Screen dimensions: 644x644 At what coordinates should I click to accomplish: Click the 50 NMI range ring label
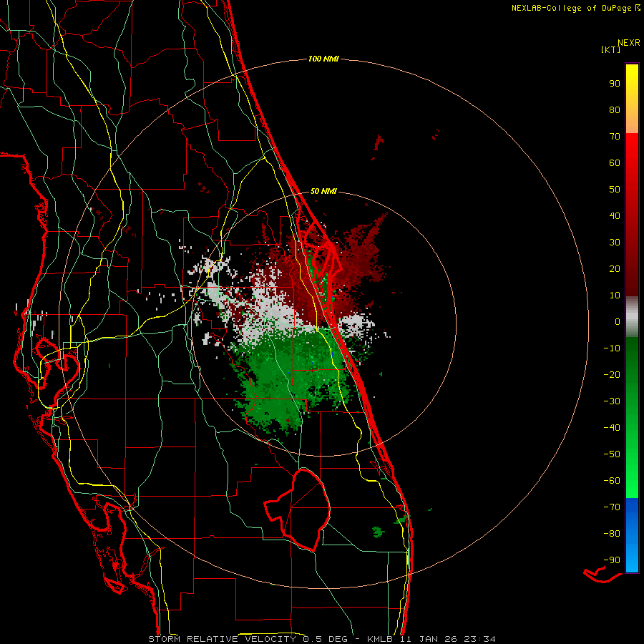323,191
